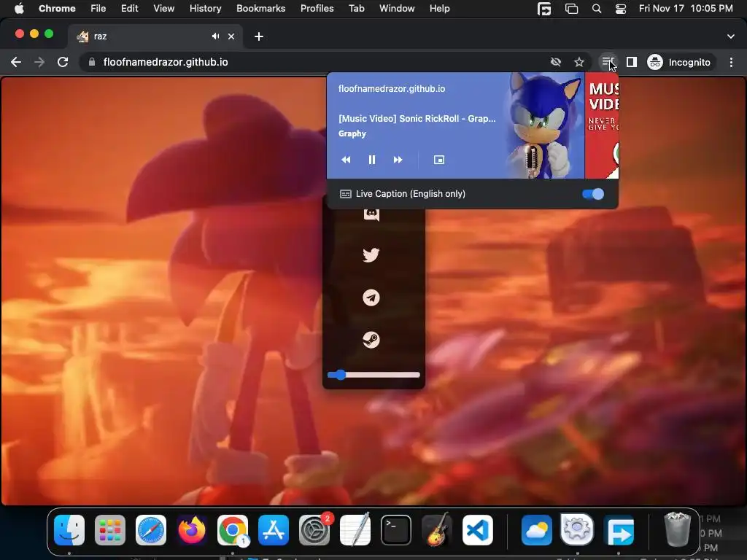Close the raz tab
747x560 pixels.
[x=231, y=36]
